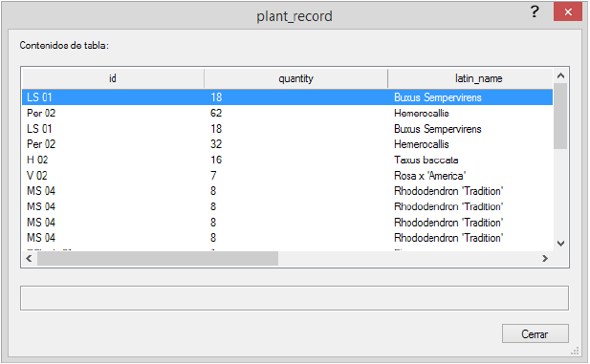
Task: Select the first MS 04 Rhododendron row
Action: (288, 191)
